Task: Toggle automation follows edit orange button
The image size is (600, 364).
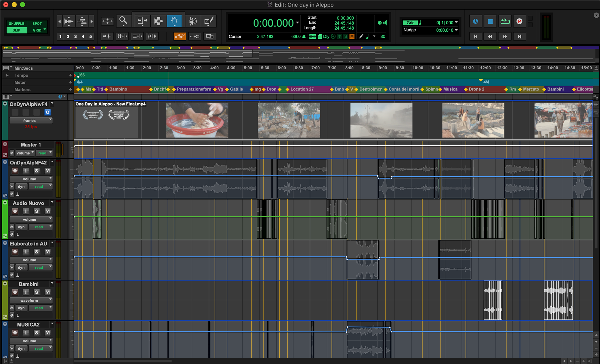Action: [180, 36]
